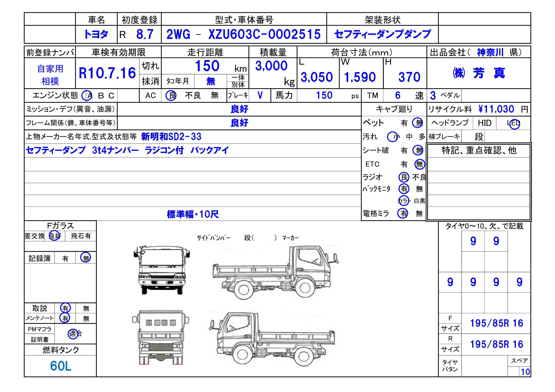
Task: Click the front-view truck drawing
Action: tap(161, 270)
